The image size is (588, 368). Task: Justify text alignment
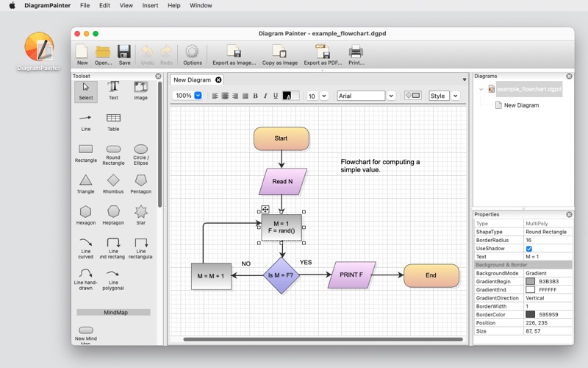[245, 96]
